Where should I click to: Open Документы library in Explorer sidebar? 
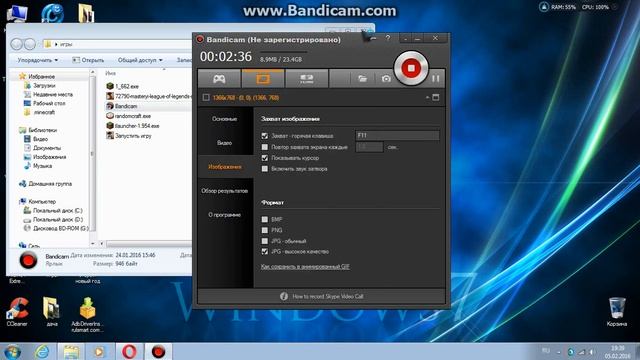coord(47,148)
